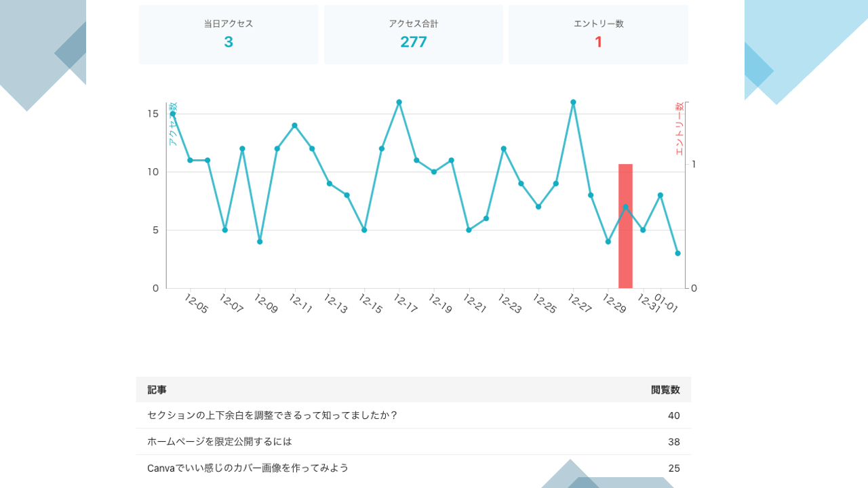Select the 12-27 peak data point

(x=573, y=102)
